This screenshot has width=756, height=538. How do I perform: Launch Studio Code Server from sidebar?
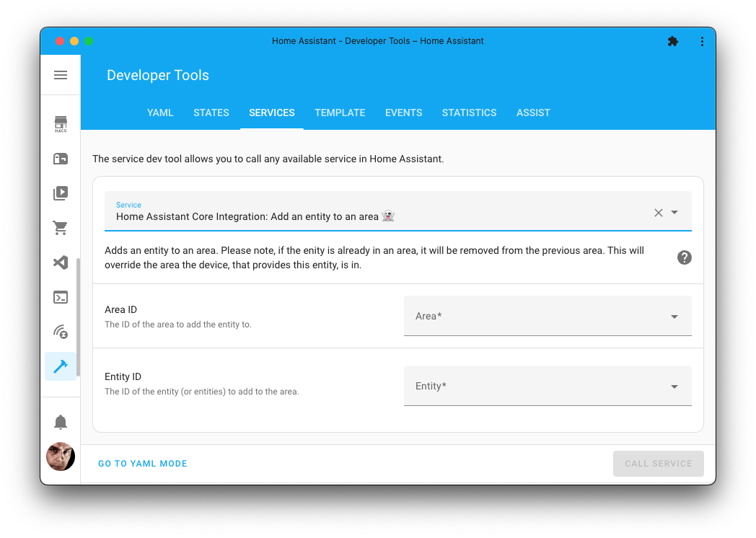pyautogui.click(x=61, y=263)
